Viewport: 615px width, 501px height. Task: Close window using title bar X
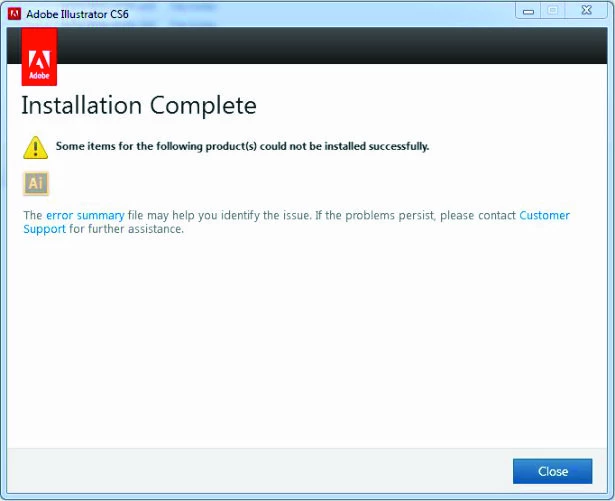point(586,11)
